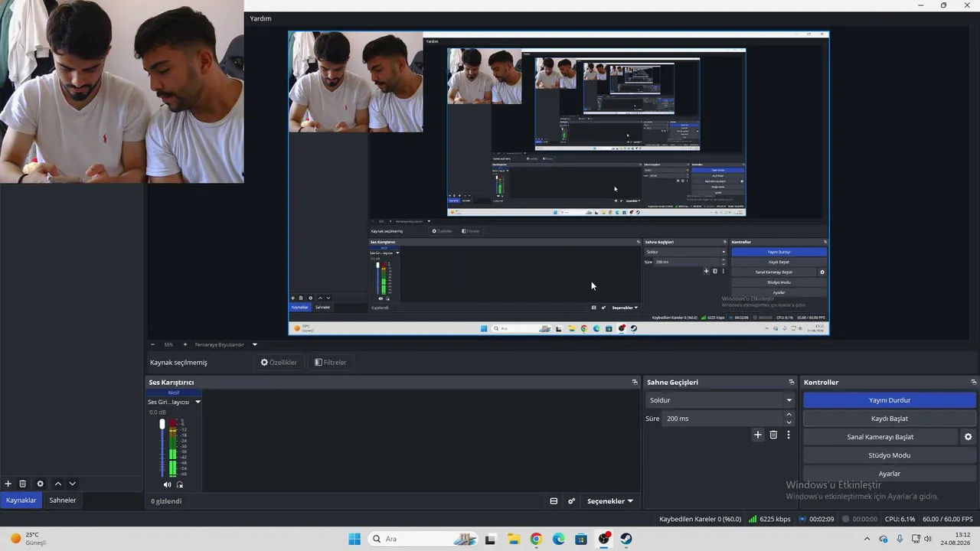Increase transition Süre with up stepper
Viewport: 980px width, 551px height.
click(x=789, y=415)
